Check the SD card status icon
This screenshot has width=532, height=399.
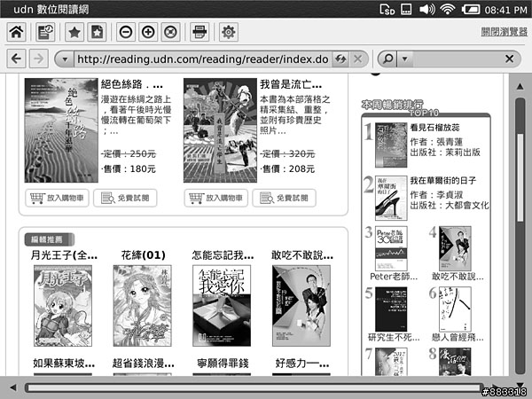pyautogui.click(x=387, y=10)
